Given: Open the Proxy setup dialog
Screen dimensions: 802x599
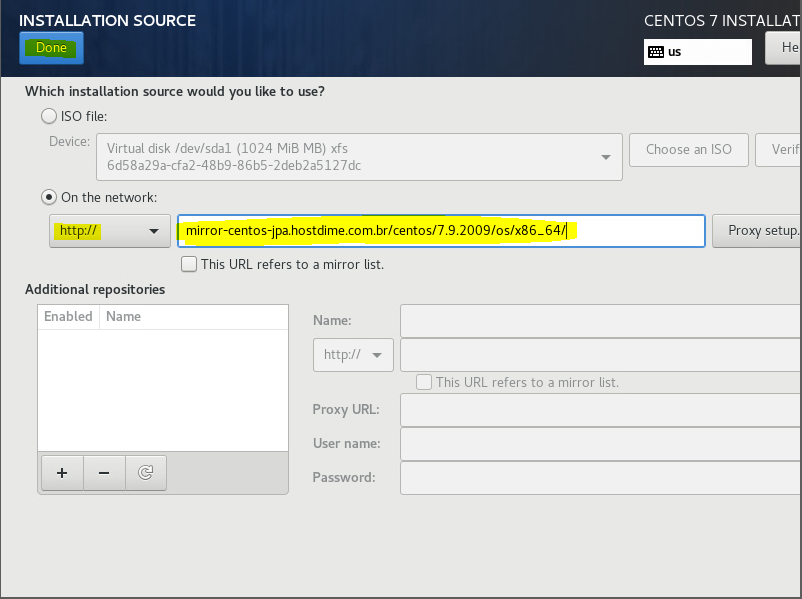Looking at the screenshot, I should tap(759, 231).
